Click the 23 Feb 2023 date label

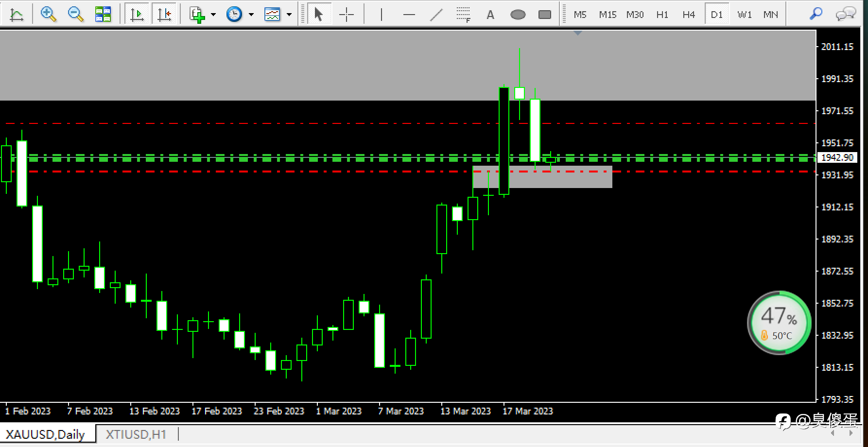click(x=279, y=411)
